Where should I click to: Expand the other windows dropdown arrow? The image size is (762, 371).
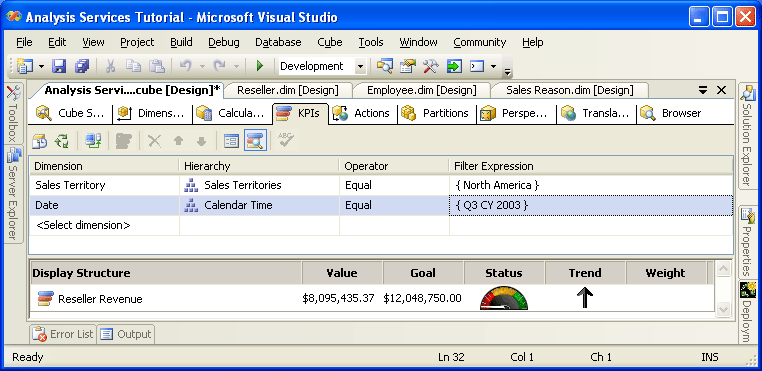click(494, 66)
